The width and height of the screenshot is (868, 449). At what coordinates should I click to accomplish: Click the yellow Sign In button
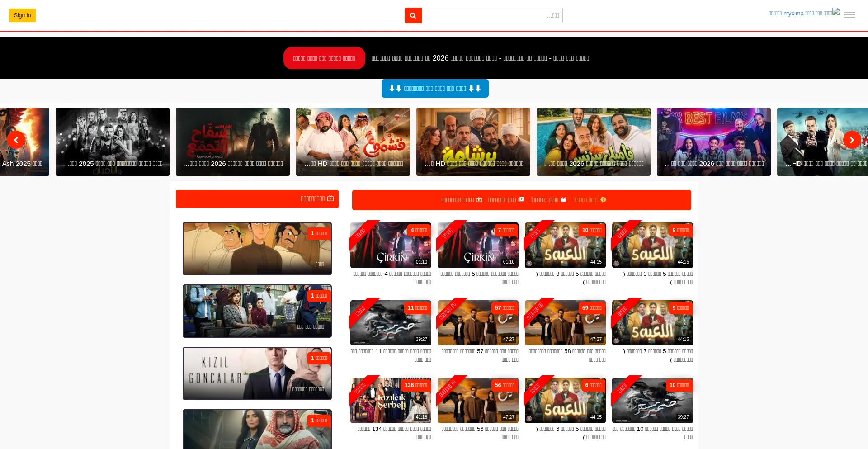tap(22, 15)
